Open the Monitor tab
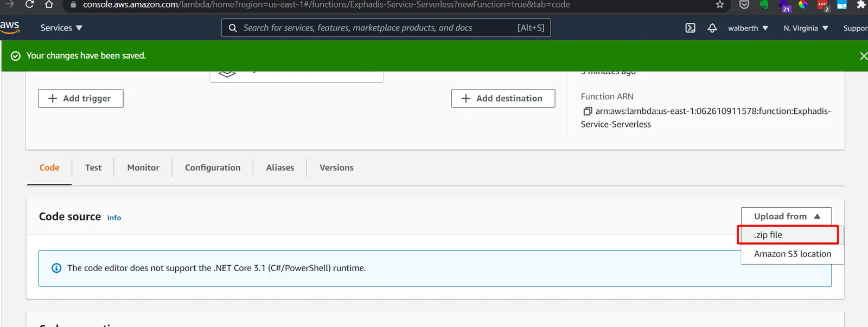The width and height of the screenshot is (868, 327). tap(143, 168)
